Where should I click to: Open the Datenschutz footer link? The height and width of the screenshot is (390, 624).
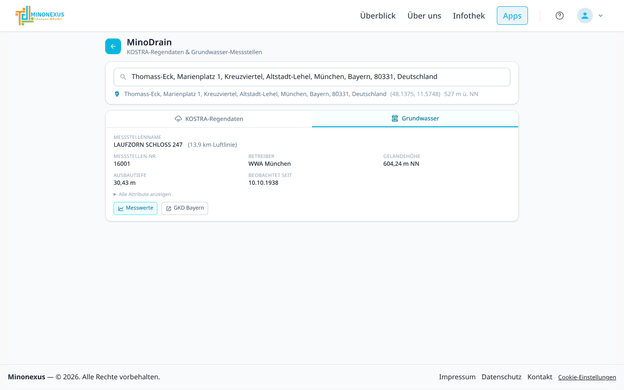click(x=501, y=377)
